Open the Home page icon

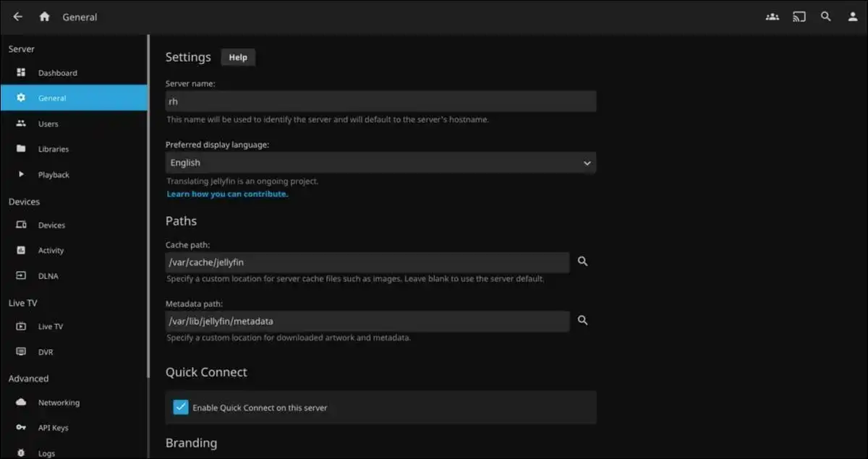[45, 17]
